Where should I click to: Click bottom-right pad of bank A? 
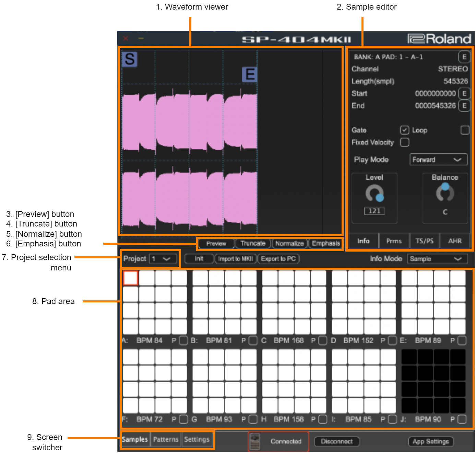pos(179,327)
